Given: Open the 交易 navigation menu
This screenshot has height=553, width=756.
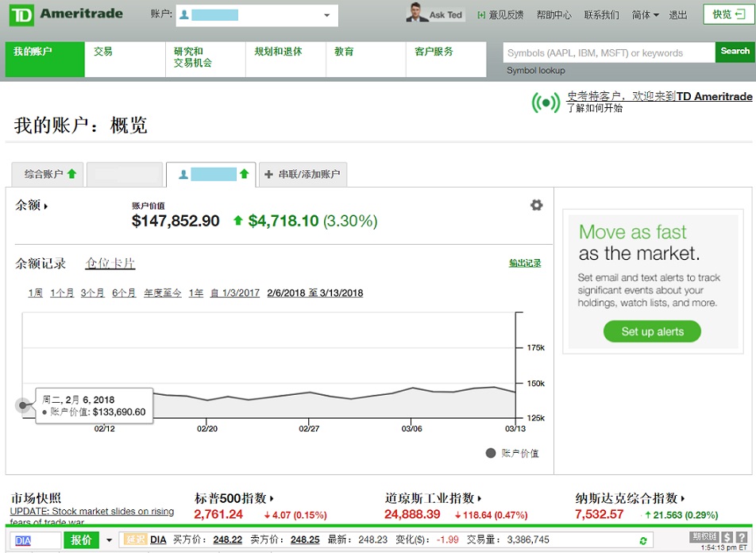Looking at the screenshot, I should pos(103,52).
